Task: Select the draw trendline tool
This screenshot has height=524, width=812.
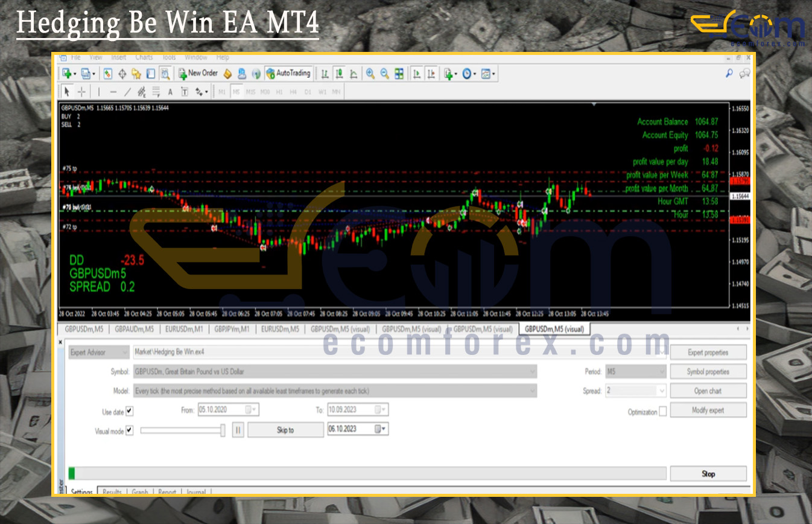Action: point(127,92)
